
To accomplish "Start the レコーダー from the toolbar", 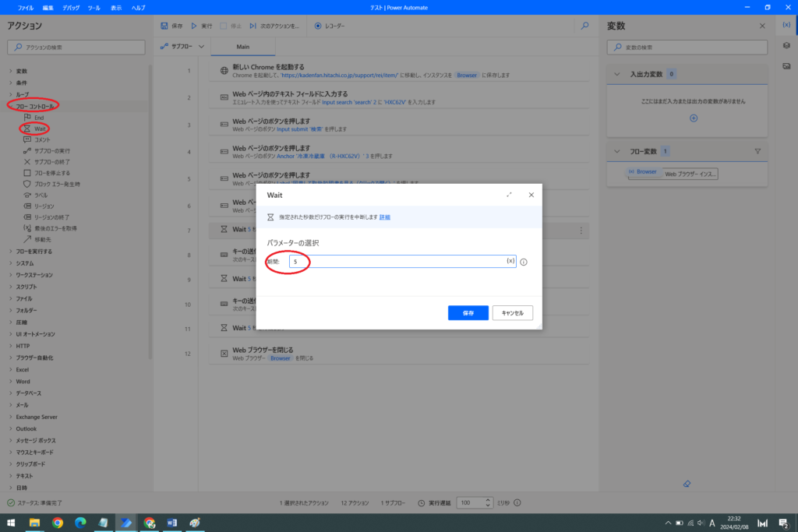I will 330,26.
